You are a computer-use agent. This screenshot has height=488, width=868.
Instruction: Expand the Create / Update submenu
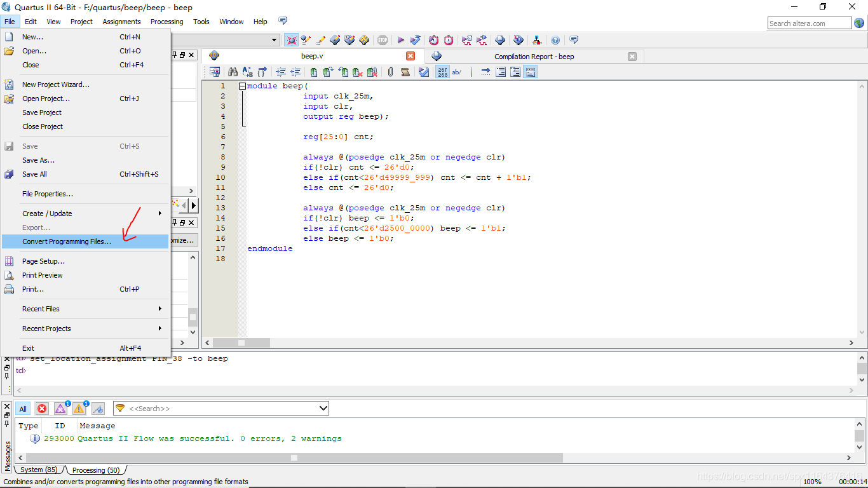[160, 213]
